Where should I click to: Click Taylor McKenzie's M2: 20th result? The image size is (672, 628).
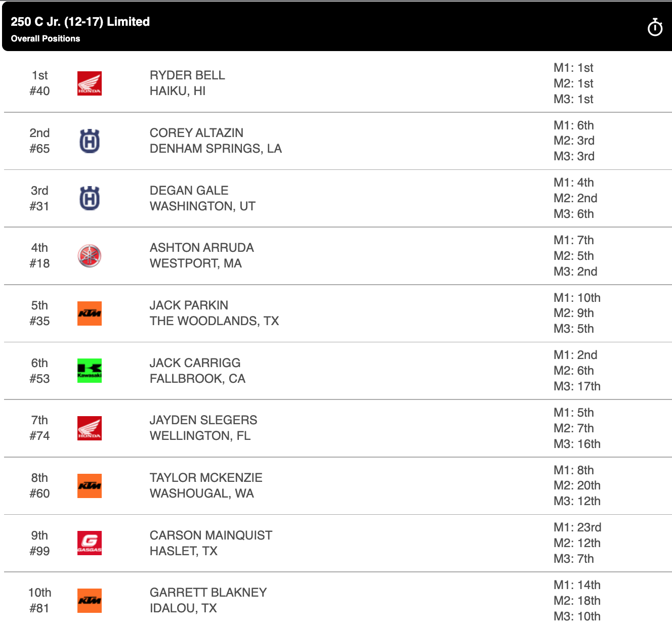pos(577,485)
